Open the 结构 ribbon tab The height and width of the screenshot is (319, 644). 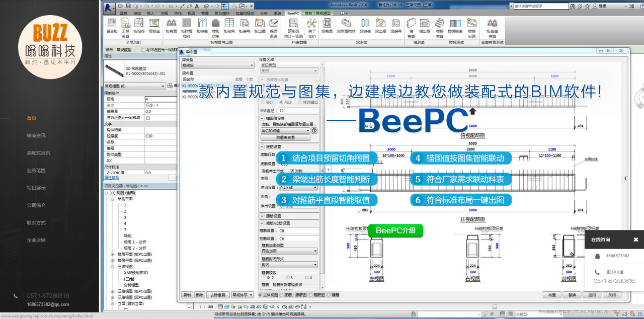137,13
